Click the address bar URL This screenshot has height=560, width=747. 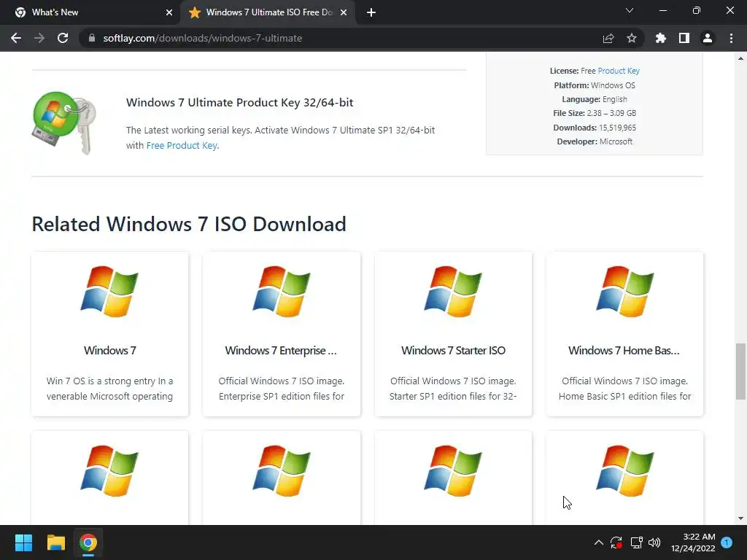[203, 38]
